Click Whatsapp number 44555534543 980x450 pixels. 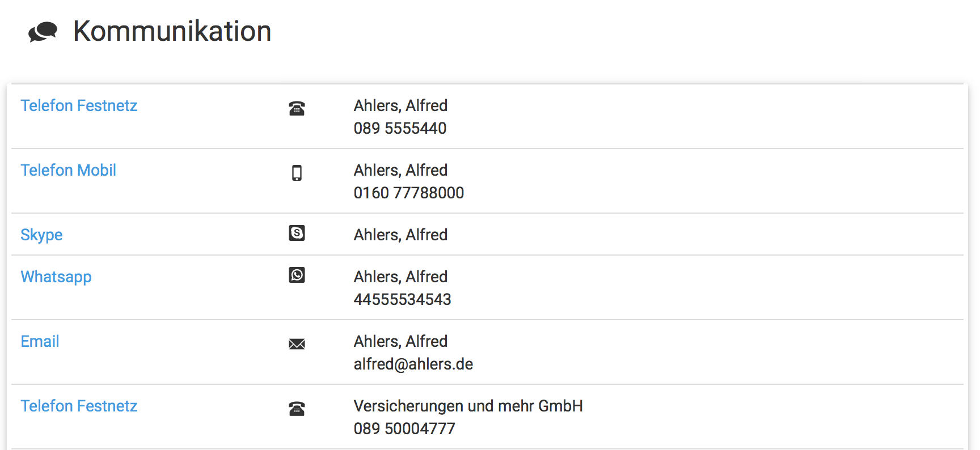point(402,300)
